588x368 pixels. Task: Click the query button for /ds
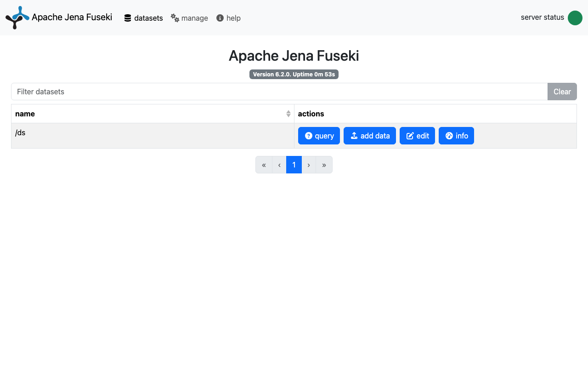319,136
